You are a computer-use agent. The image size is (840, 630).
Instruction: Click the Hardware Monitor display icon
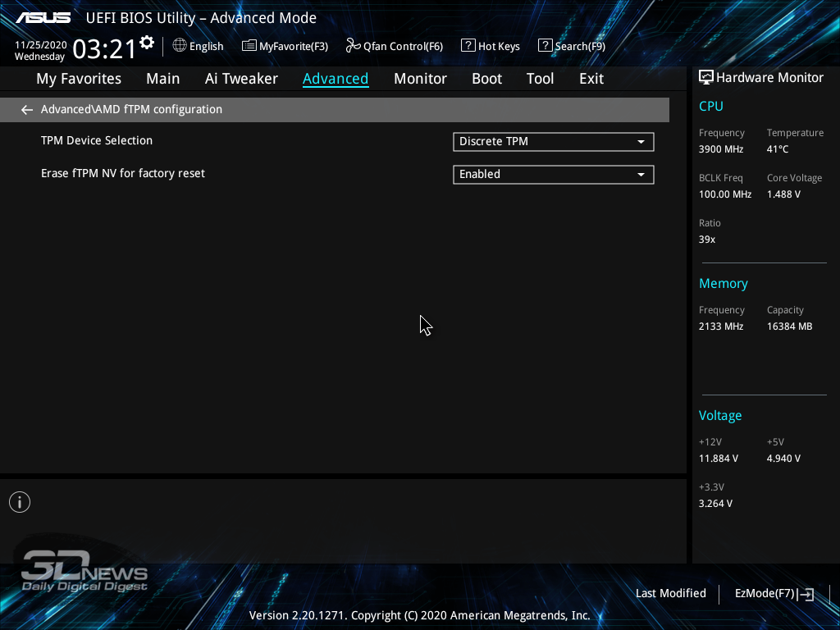[706, 77]
